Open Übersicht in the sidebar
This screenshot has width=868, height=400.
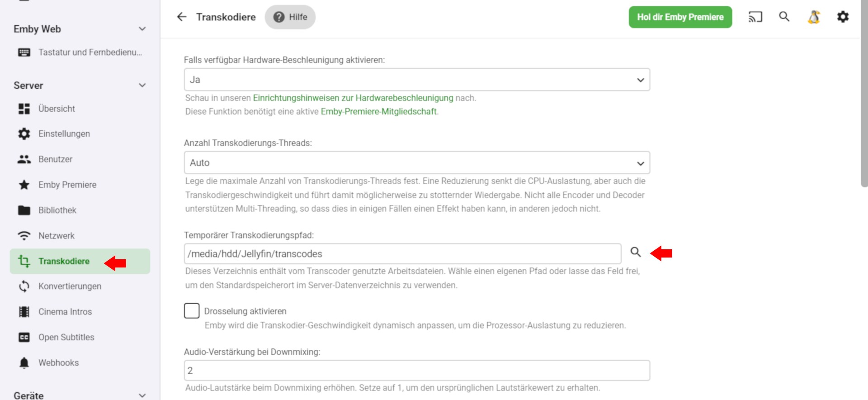pyautogui.click(x=57, y=109)
